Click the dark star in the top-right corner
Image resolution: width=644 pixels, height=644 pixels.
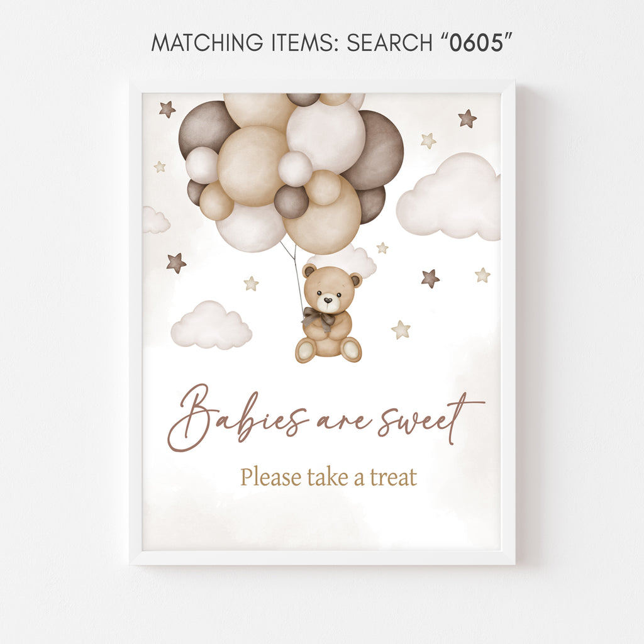[467, 119]
